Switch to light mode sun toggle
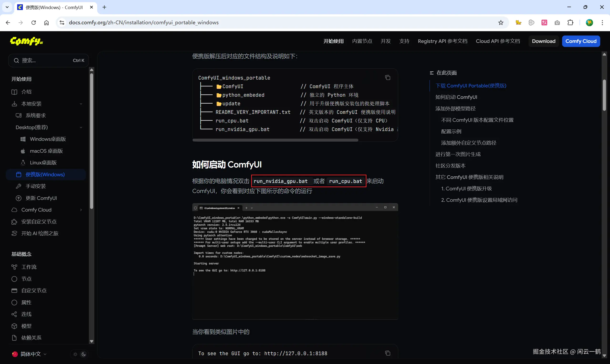Screen dimensions: 610x364 [75, 354]
